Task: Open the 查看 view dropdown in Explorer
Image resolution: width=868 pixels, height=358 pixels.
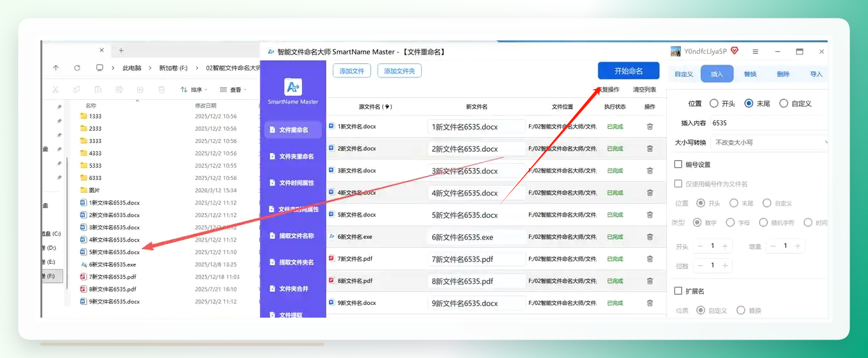Action: coord(233,90)
